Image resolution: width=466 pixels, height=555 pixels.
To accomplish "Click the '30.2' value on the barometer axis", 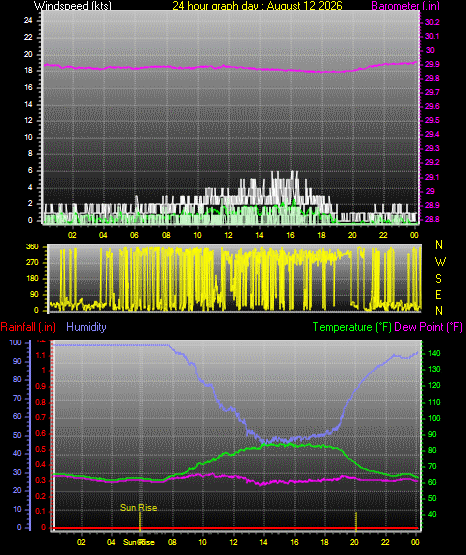I will pyautogui.click(x=432, y=22).
